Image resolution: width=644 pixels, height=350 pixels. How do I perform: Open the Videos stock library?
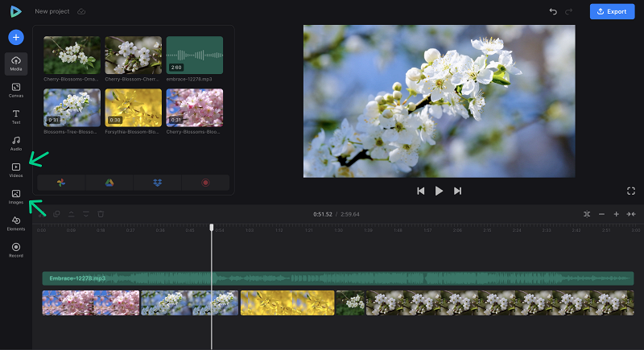click(16, 171)
